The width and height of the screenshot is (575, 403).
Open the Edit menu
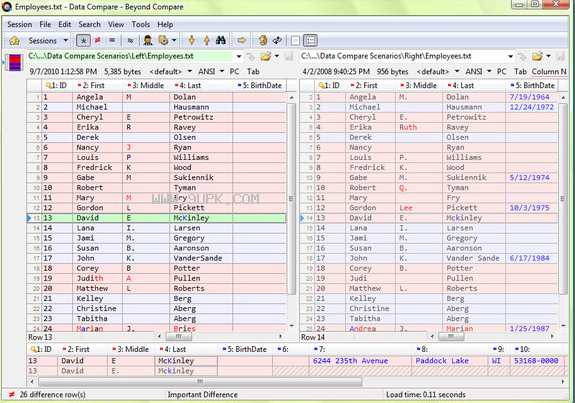[65, 25]
